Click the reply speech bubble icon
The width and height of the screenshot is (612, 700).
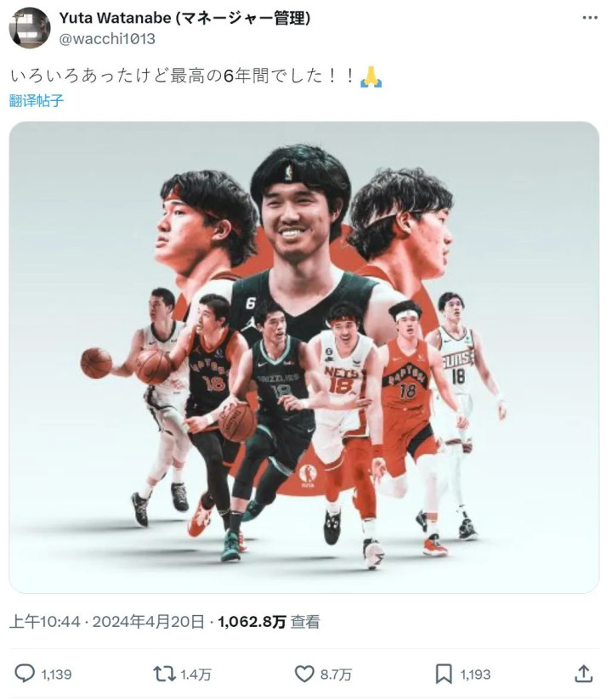tap(25, 673)
